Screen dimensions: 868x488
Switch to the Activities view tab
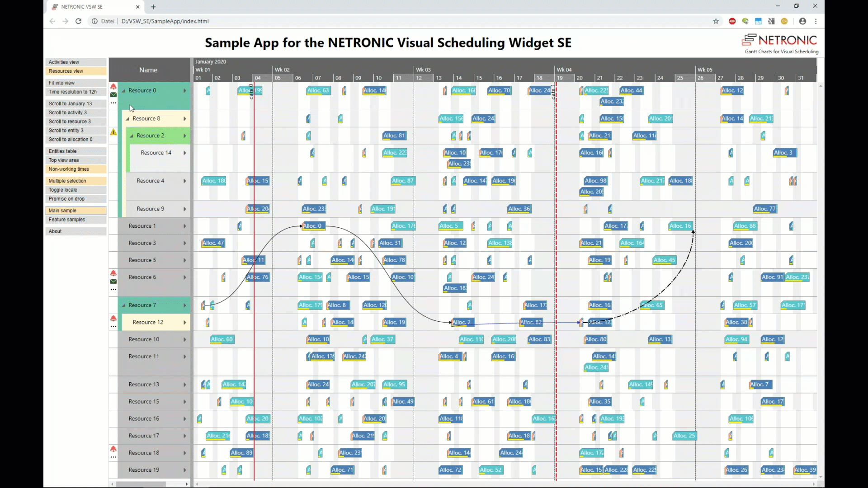click(75, 62)
